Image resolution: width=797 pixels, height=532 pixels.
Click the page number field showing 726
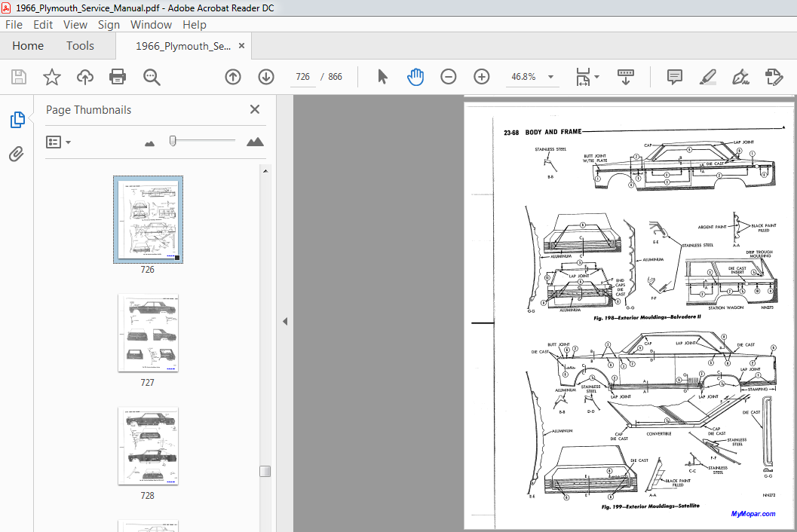pyautogui.click(x=303, y=77)
